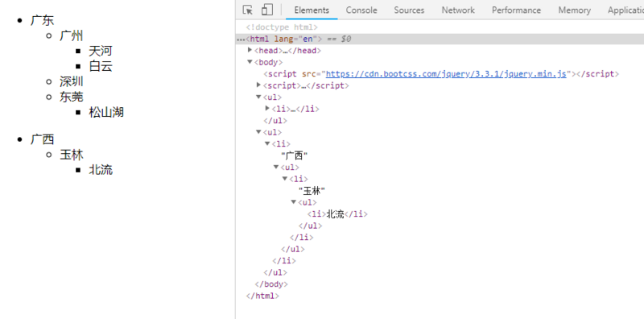Viewport: 644px width, 319px height.
Task: Click 松山湖 in the page list
Action: click(x=106, y=112)
